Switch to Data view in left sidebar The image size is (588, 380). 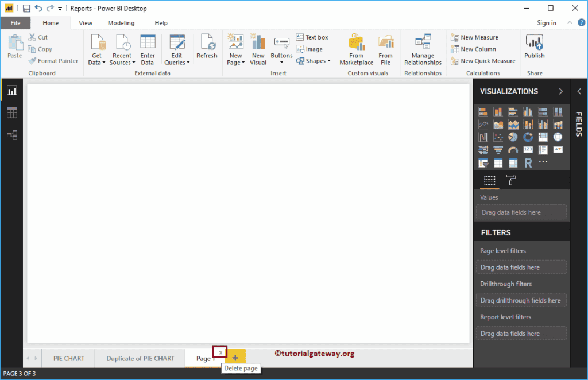(x=13, y=113)
